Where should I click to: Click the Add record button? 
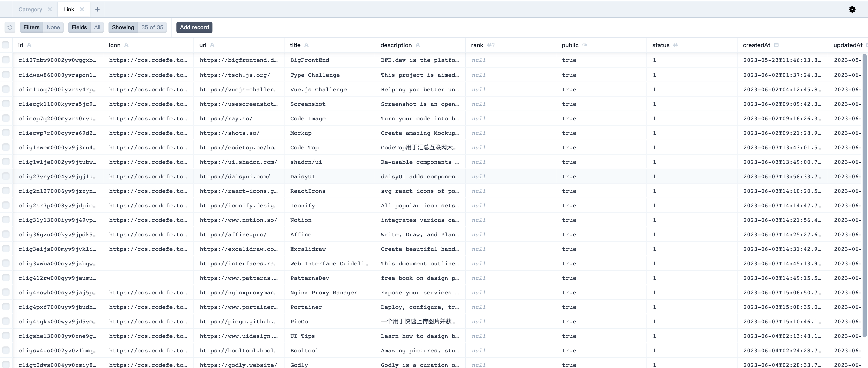click(194, 27)
